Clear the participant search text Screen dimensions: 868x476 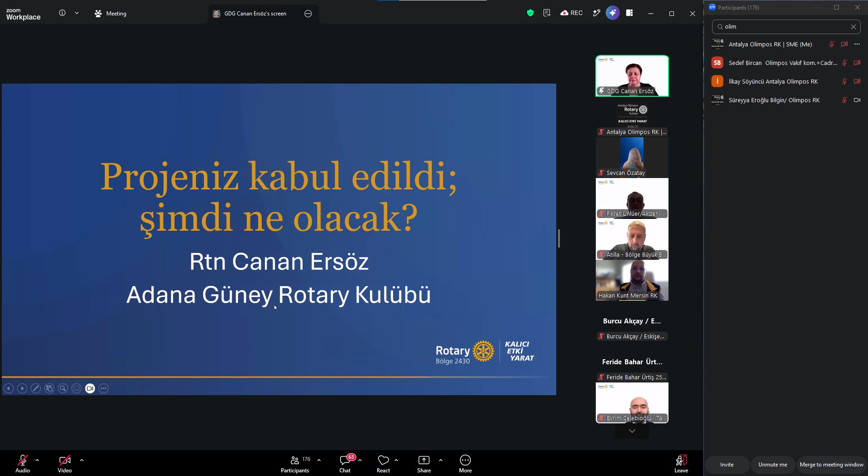click(x=853, y=27)
